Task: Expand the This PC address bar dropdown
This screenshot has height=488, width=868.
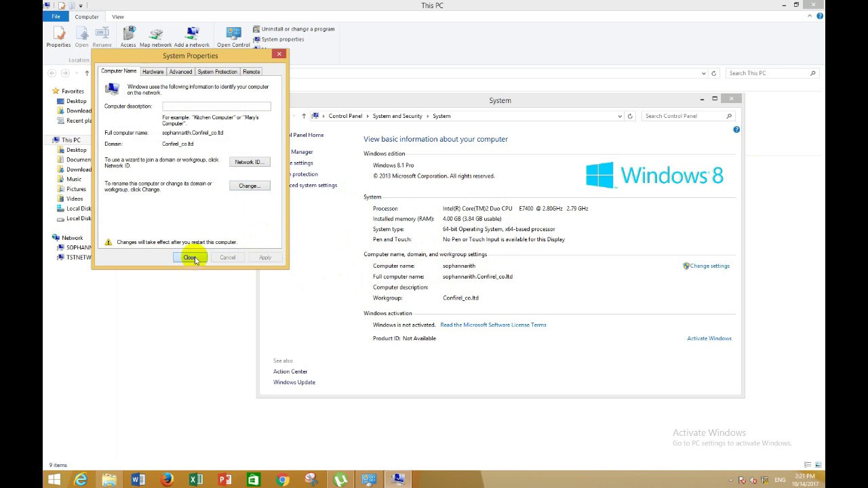Action: coord(703,73)
